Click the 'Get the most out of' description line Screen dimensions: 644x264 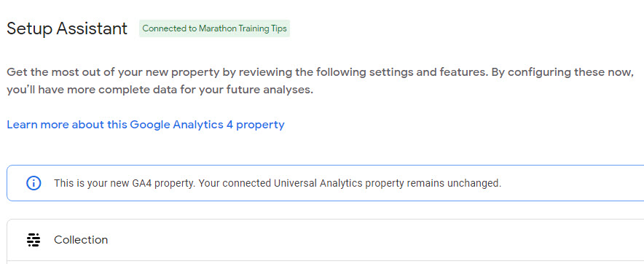(321, 72)
